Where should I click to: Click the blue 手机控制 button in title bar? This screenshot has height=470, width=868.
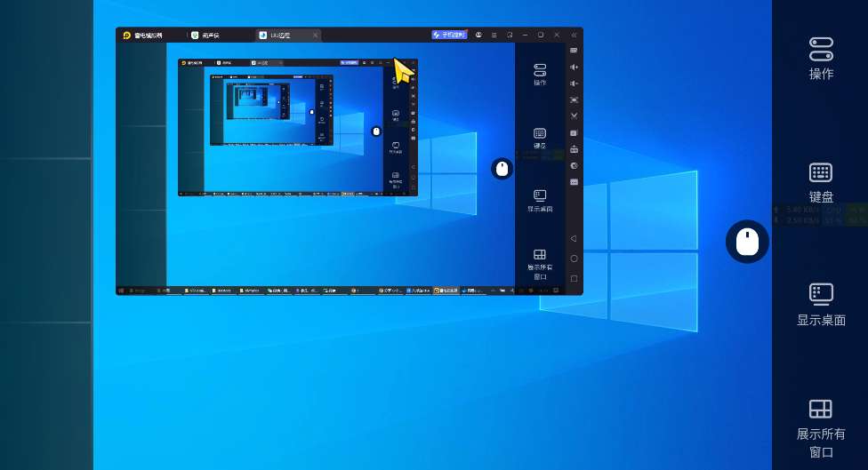(449, 35)
